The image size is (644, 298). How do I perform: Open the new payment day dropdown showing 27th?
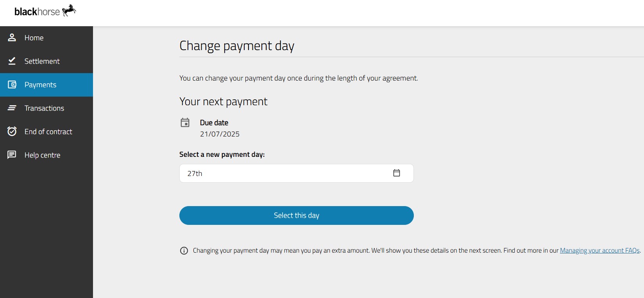(296, 173)
